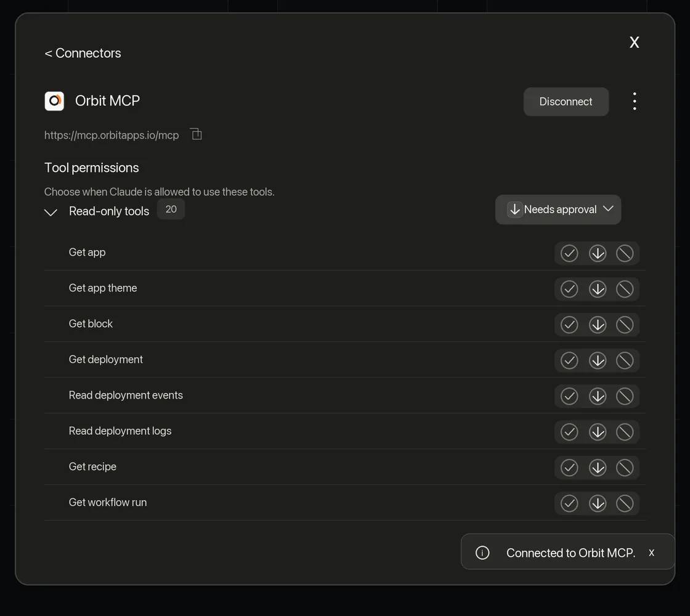Set Get app to needs approval
Screen dimensions: 690x616
click(x=597, y=253)
